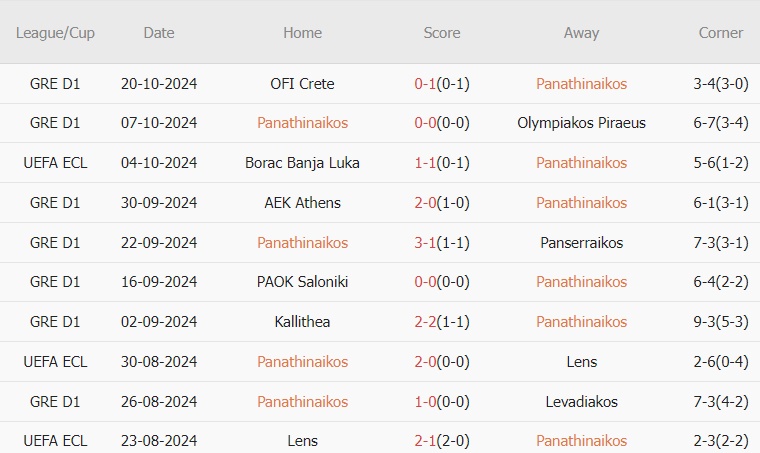Click the Home column header
Screen dimensions: 760x453
[302, 33]
